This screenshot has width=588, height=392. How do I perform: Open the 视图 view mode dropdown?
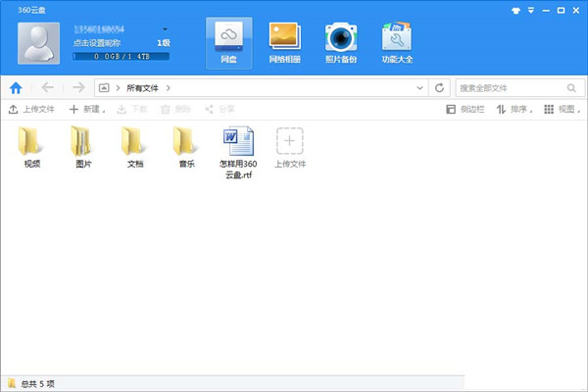[563, 109]
